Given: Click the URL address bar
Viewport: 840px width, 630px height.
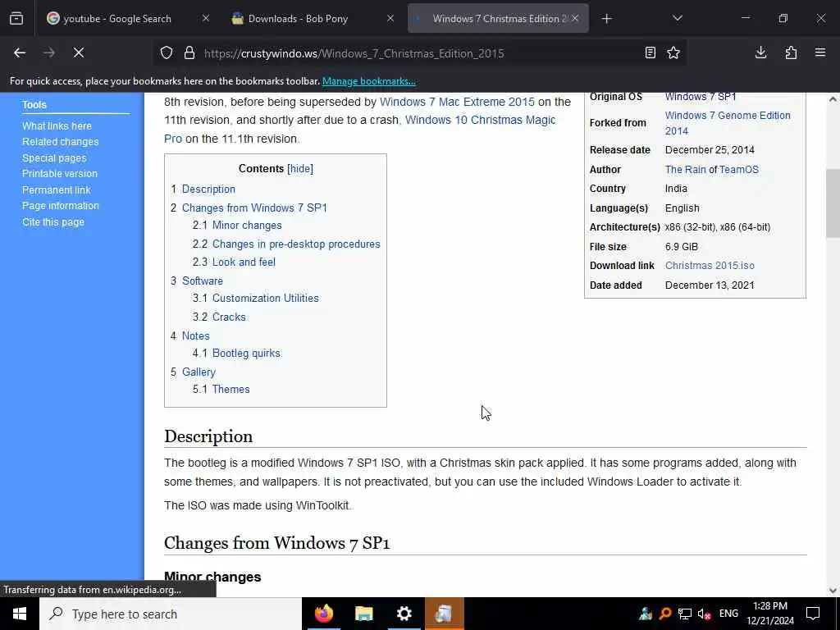Looking at the screenshot, I should [418, 53].
